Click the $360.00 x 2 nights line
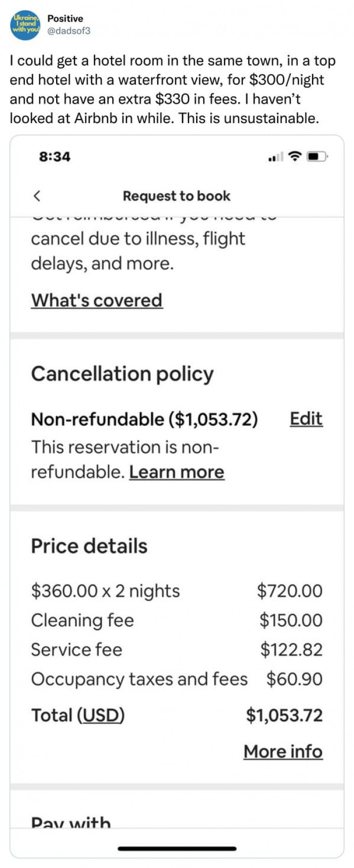This screenshot has width=354, height=868. tap(176, 590)
